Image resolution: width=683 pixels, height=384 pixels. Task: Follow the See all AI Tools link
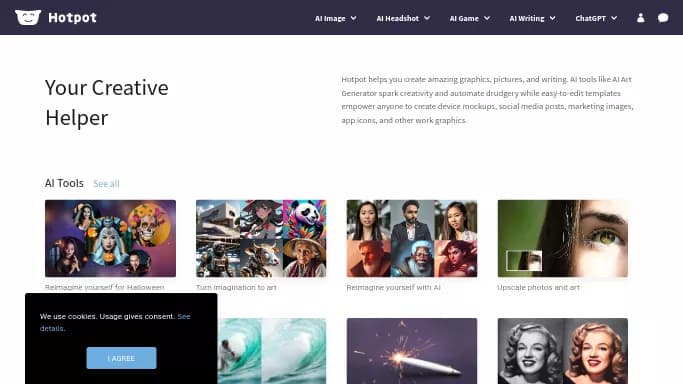point(106,184)
